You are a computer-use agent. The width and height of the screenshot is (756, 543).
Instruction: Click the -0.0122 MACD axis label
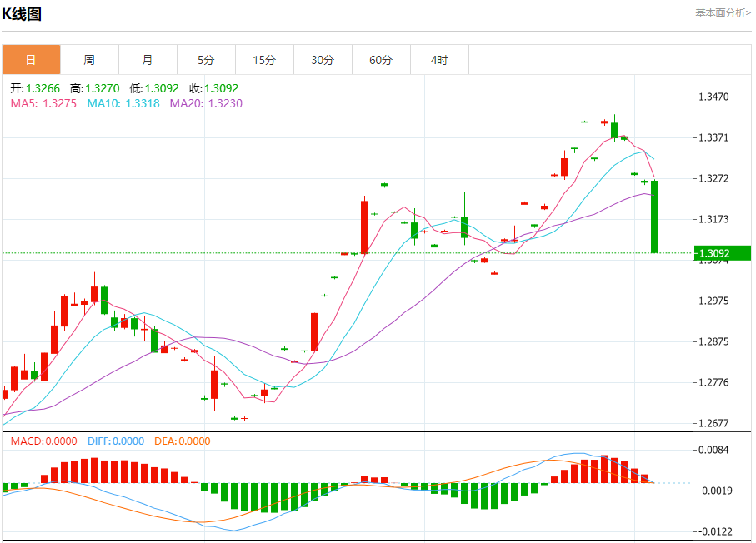click(714, 531)
